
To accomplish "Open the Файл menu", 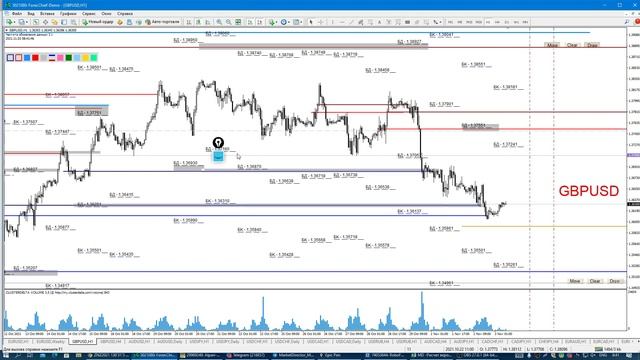I will [x=17, y=14].
